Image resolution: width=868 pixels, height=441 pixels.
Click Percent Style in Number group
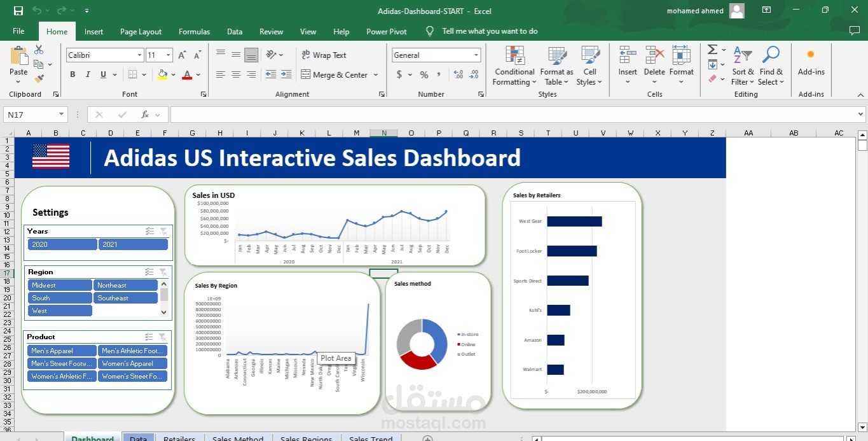tap(424, 74)
